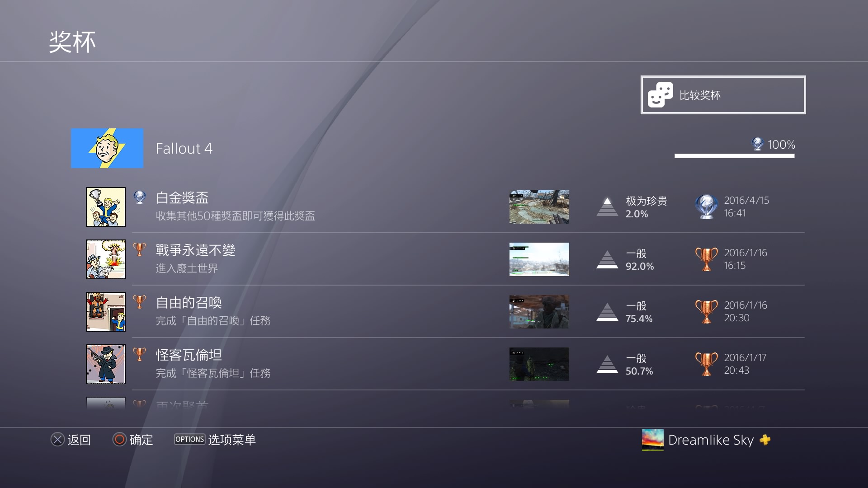Open the screenshot thumbnail for 怪客瓦倫坦

point(539,364)
